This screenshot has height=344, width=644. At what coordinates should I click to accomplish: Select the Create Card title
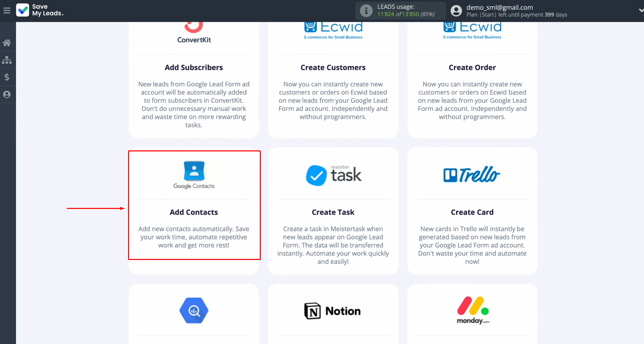click(472, 212)
